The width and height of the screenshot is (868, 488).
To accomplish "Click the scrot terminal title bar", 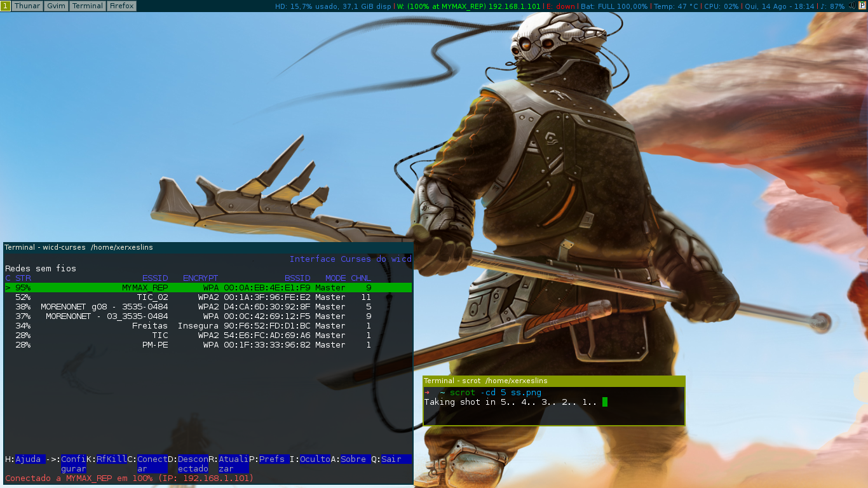I will click(x=554, y=381).
